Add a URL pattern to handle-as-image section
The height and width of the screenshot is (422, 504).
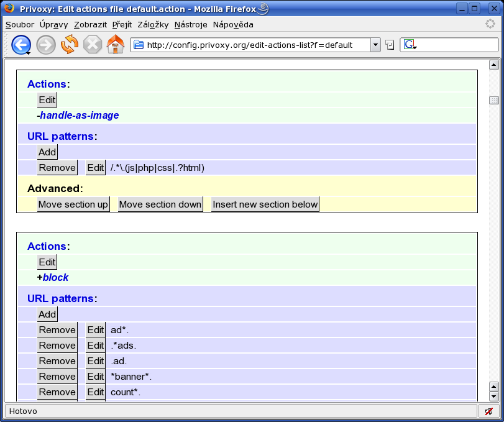pos(47,152)
